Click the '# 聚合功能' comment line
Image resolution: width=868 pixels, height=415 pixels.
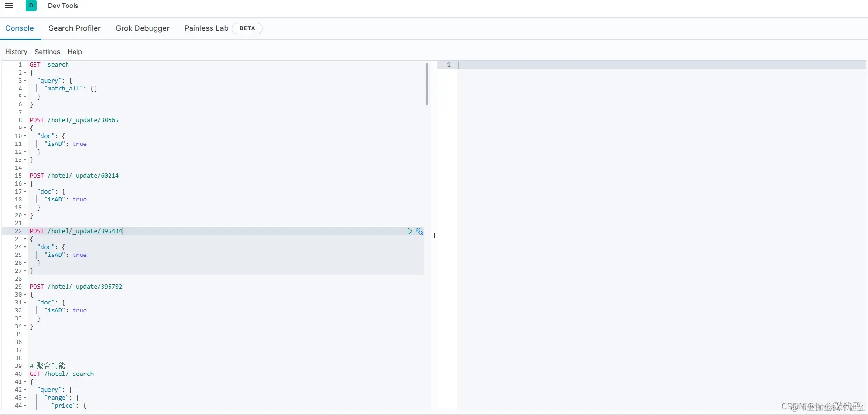48,366
